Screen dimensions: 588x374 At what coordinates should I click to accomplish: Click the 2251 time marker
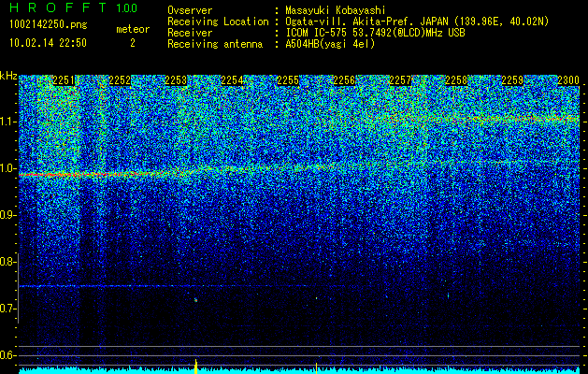[x=64, y=80]
